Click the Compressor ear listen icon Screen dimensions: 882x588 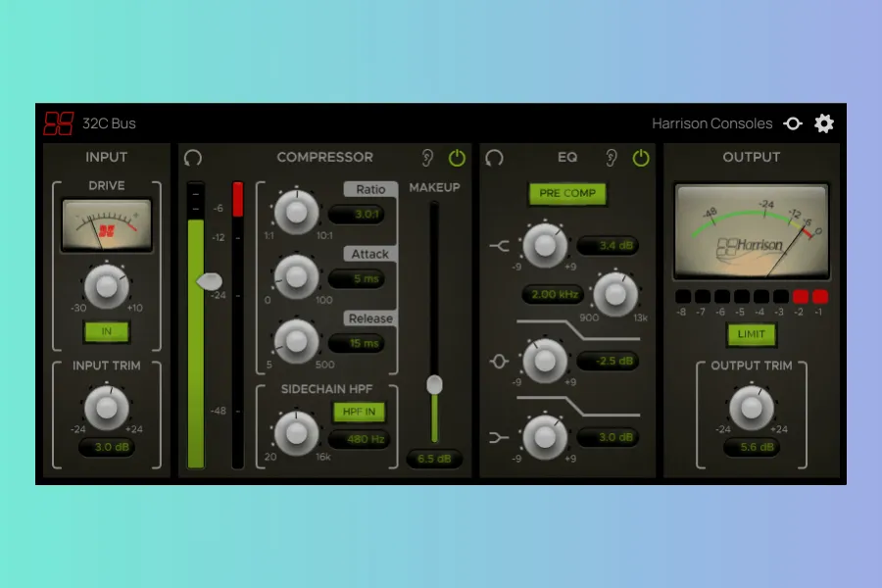(x=427, y=158)
